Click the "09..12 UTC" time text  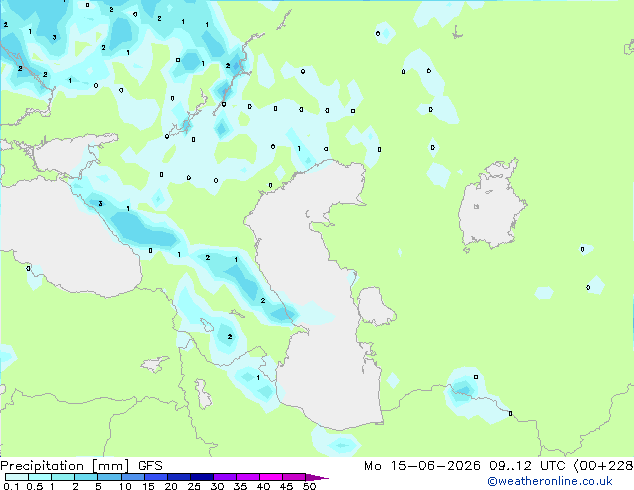tap(527, 466)
